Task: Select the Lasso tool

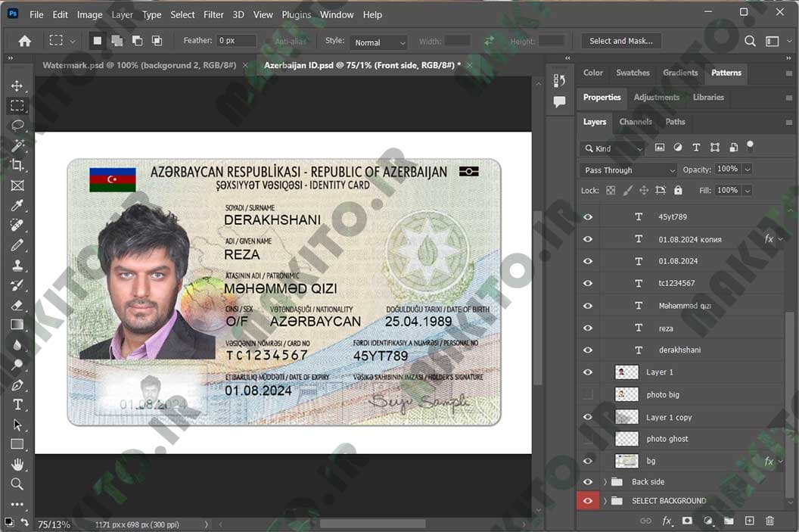Action: pos(17,126)
